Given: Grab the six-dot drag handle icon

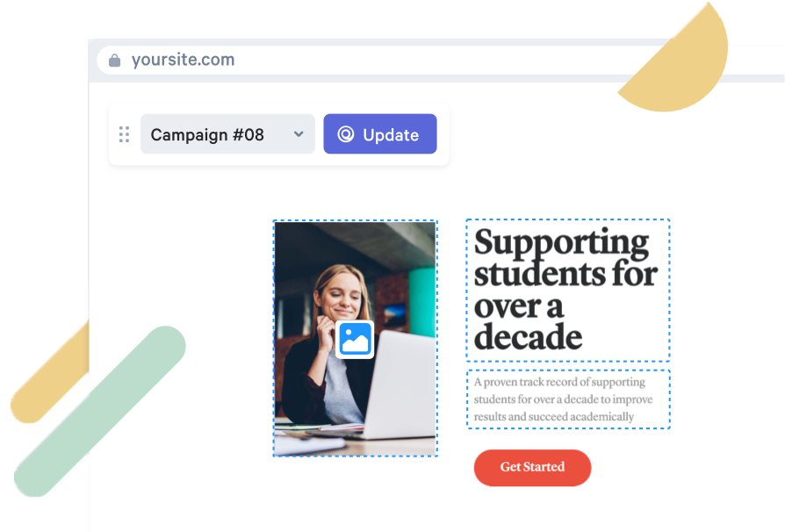Looking at the screenshot, I should [x=124, y=134].
